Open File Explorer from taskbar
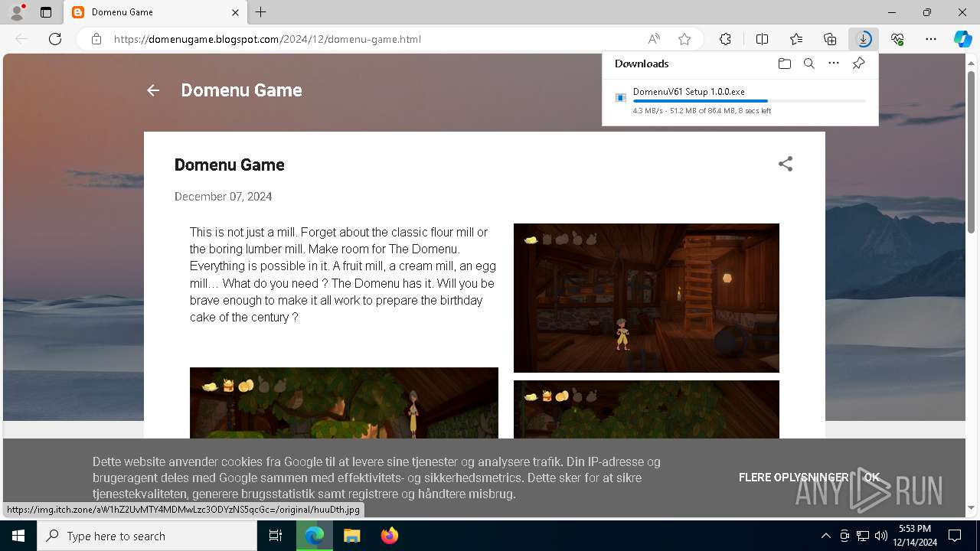Image resolution: width=980 pixels, height=551 pixels. point(351,536)
